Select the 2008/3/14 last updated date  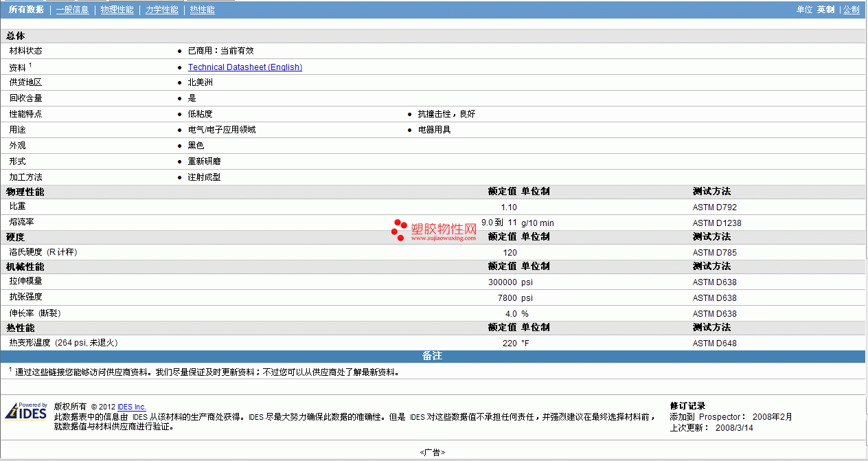coord(734,428)
